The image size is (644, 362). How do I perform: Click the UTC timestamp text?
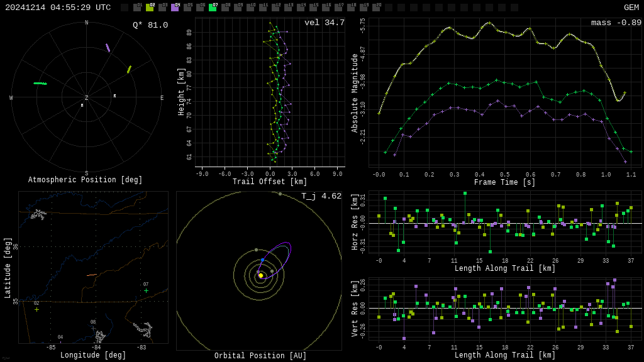click(58, 8)
